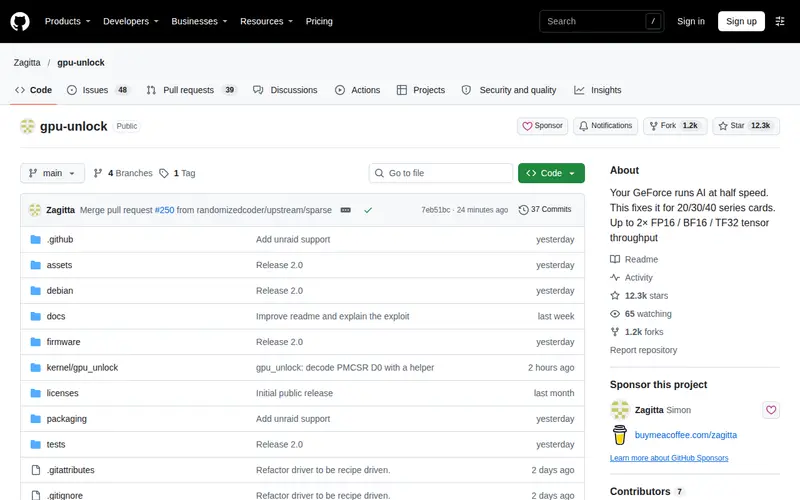Image resolution: width=800 pixels, height=500 pixels.
Task: Click the branches icon beside 4 Branches
Action: (x=98, y=173)
